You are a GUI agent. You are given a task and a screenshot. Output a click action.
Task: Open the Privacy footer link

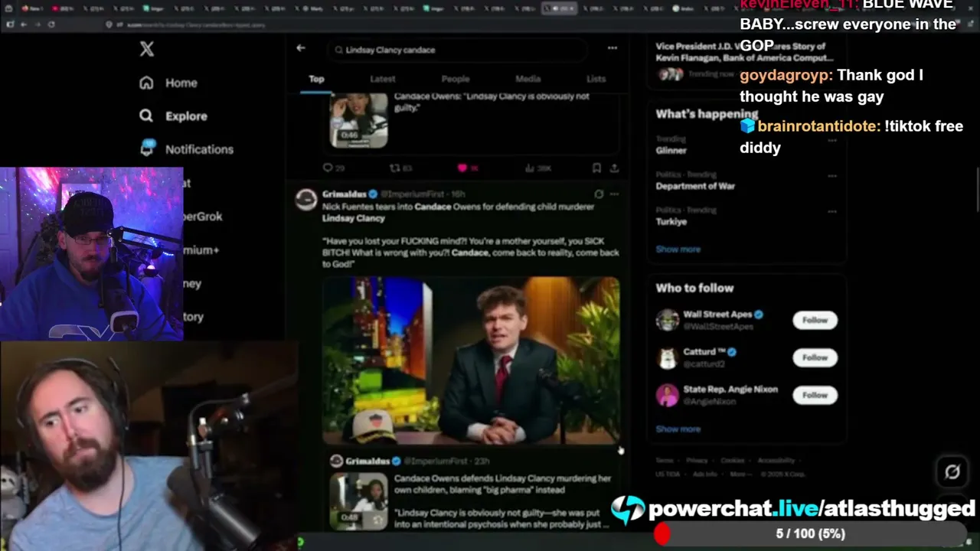point(697,461)
